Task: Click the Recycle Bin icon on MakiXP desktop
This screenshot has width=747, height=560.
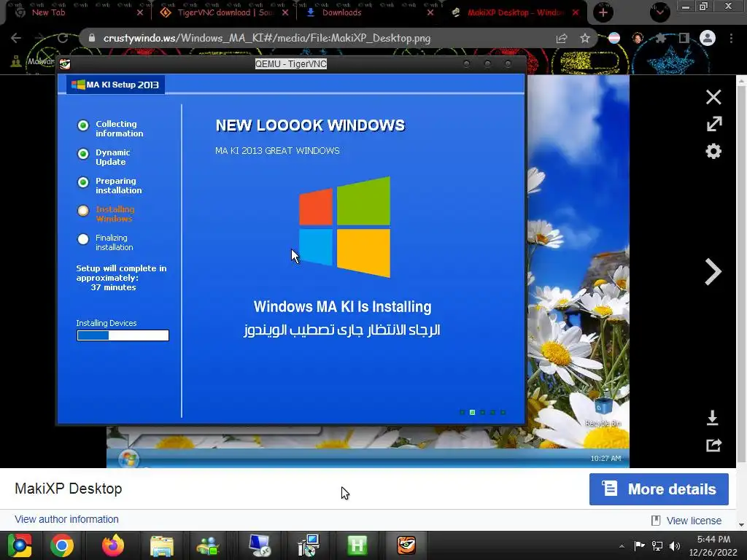Action: 603,412
